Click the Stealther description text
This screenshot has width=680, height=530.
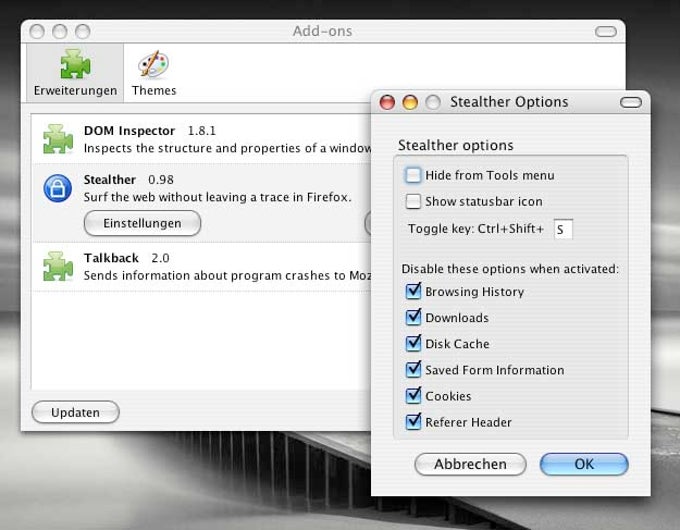pos(217,197)
